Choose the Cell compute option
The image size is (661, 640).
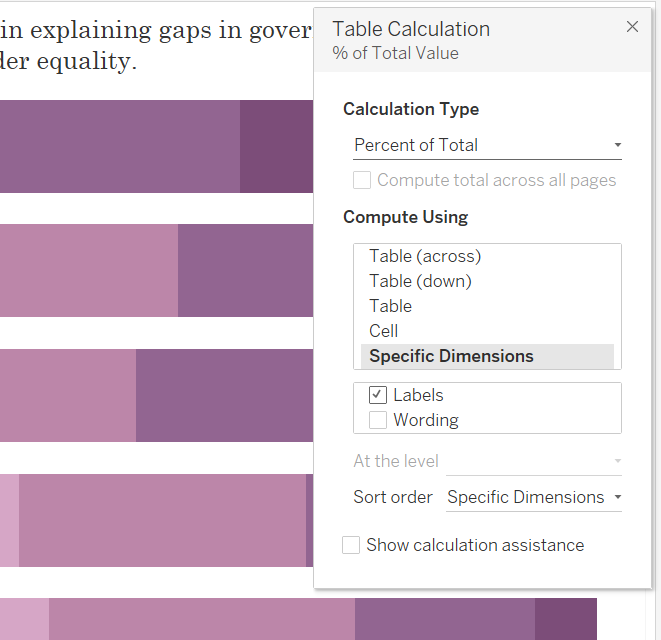coord(384,331)
